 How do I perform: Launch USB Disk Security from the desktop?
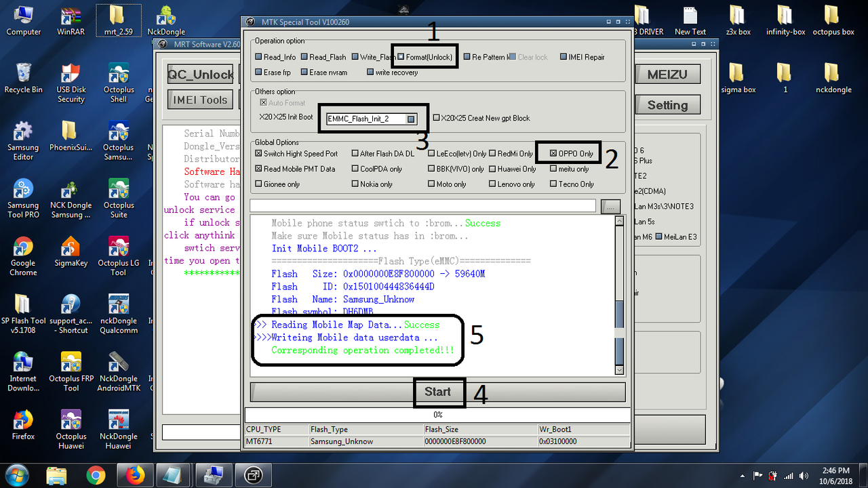71,83
